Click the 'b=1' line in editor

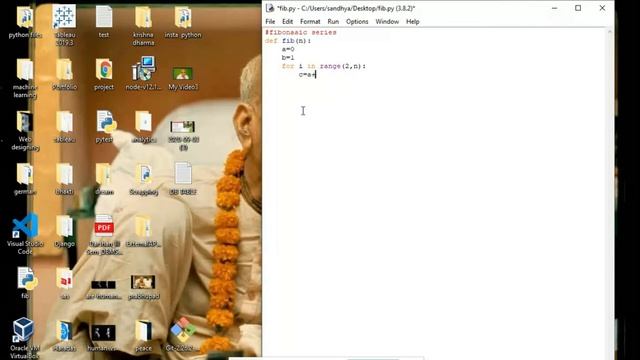click(x=288, y=58)
